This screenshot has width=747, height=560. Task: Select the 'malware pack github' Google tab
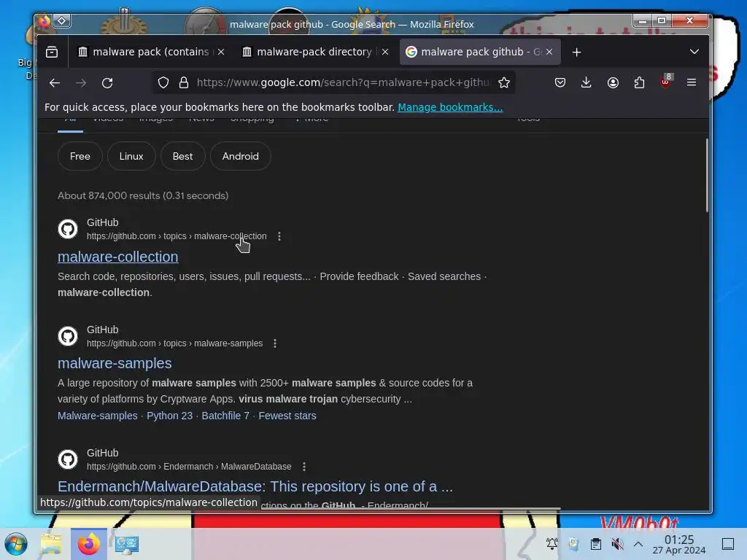(480, 52)
